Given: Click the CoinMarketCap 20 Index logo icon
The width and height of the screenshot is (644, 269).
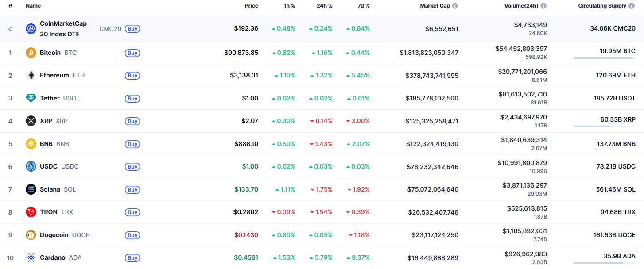Looking at the screenshot, I should click(x=31, y=29).
